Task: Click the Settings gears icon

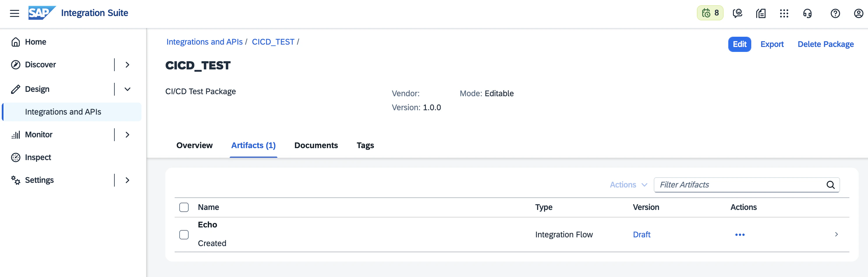Action: [15, 180]
